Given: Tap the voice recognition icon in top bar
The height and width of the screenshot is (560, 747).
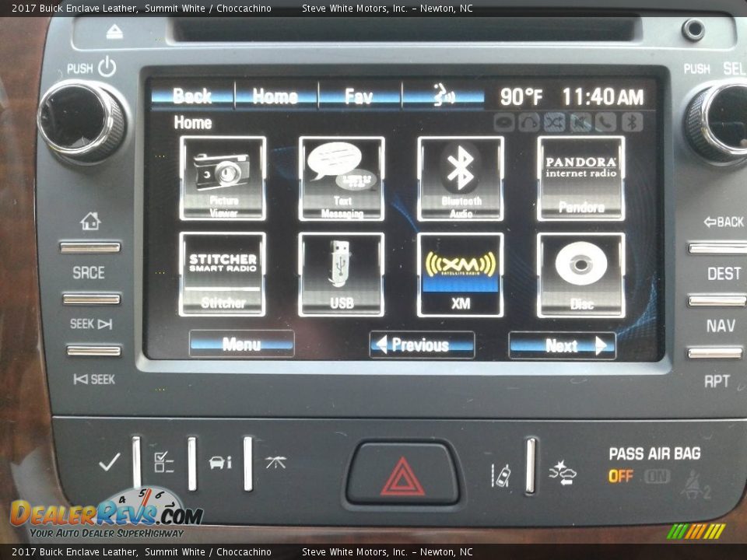Looking at the screenshot, I should (x=444, y=96).
